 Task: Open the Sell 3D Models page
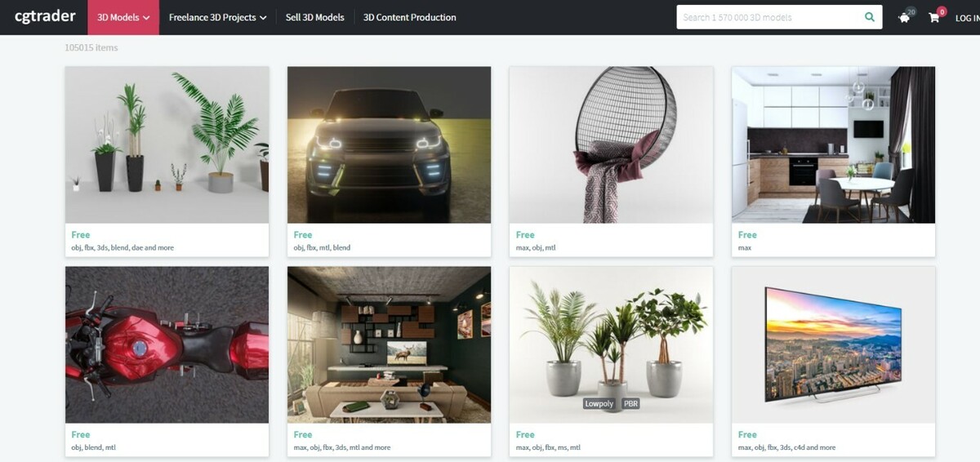point(315,17)
